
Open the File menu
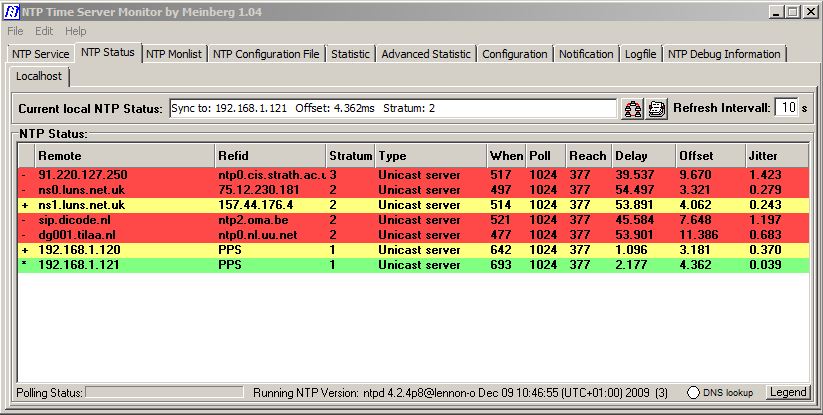(x=15, y=31)
